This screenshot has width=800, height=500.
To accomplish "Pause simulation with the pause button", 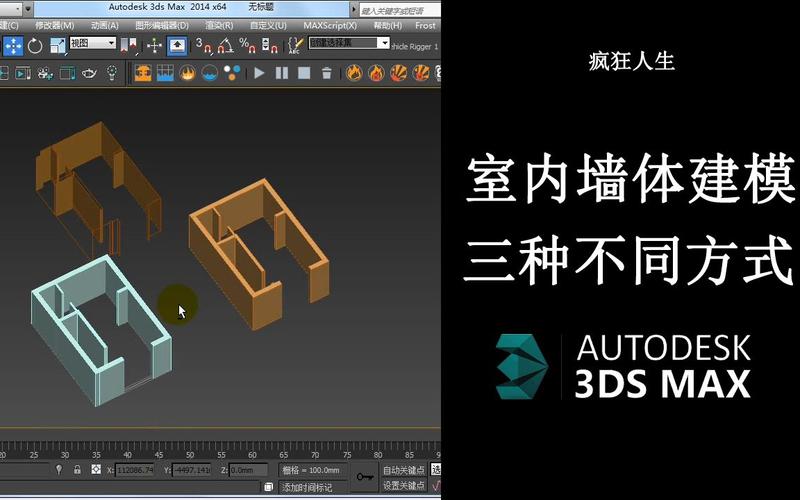I will tap(282, 73).
